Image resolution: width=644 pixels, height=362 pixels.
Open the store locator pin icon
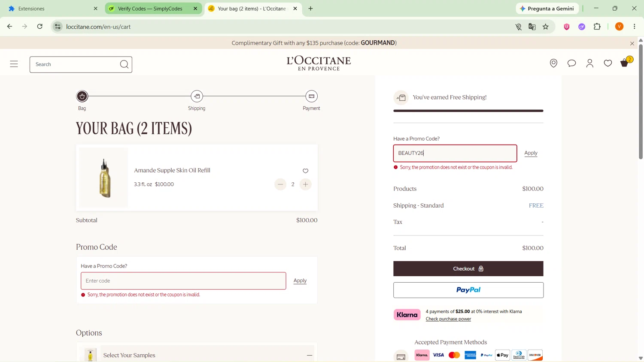coord(553,63)
